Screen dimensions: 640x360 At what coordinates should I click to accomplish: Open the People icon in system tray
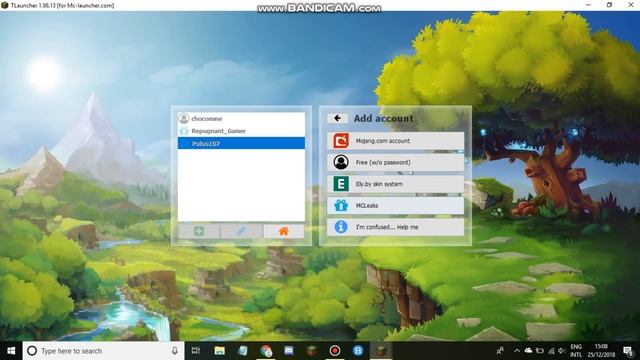click(x=500, y=351)
